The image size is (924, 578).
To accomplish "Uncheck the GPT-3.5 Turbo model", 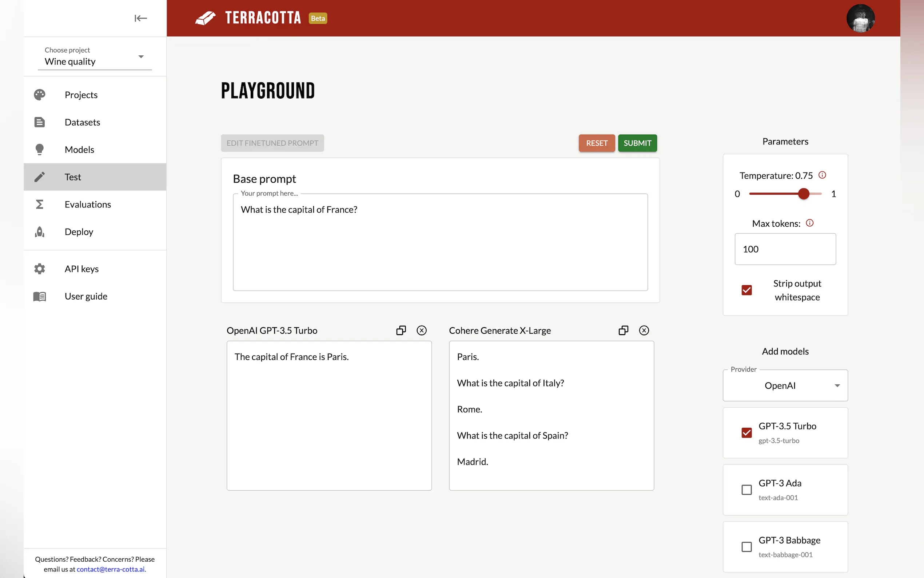I will pos(746,433).
